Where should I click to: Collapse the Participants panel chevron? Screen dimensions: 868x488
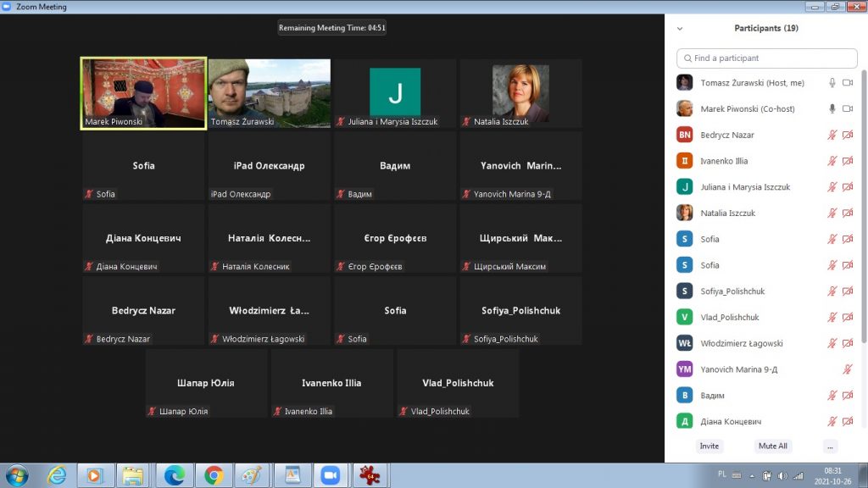pos(679,29)
